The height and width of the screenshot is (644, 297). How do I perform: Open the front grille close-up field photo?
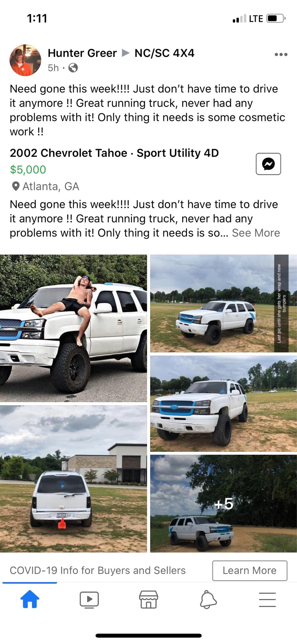click(x=224, y=404)
